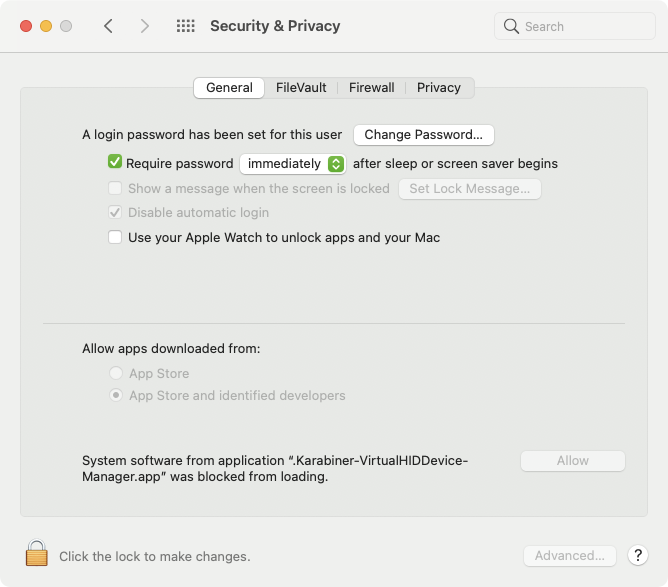668x587 pixels.
Task: Open the help question mark button
Action: 638,556
